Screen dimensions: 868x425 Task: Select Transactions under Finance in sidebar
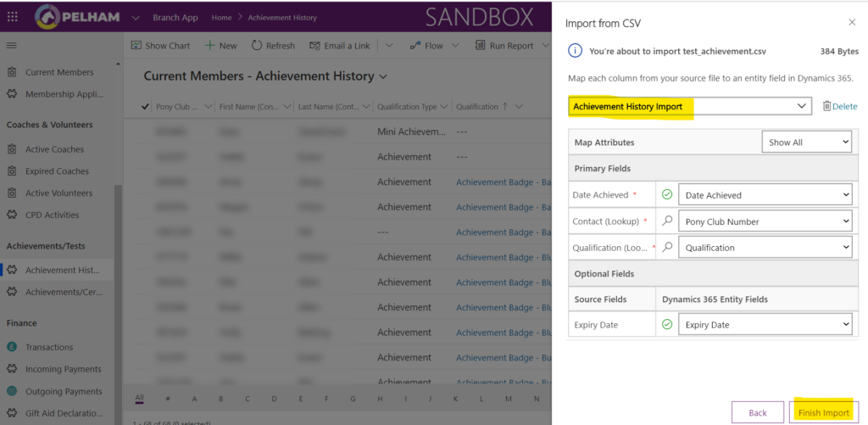click(x=49, y=347)
